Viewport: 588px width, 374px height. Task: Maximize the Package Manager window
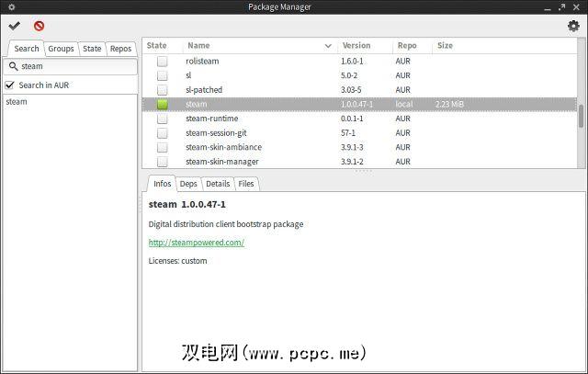click(x=561, y=7)
